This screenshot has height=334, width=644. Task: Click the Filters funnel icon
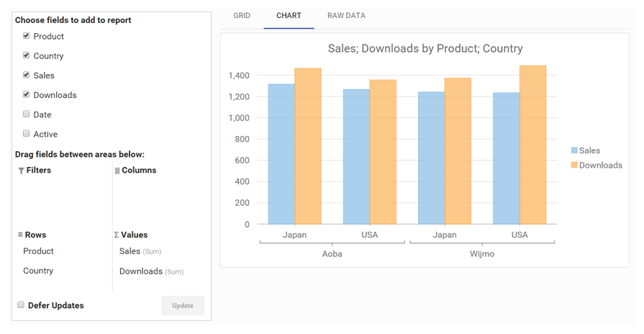[21, 171]
